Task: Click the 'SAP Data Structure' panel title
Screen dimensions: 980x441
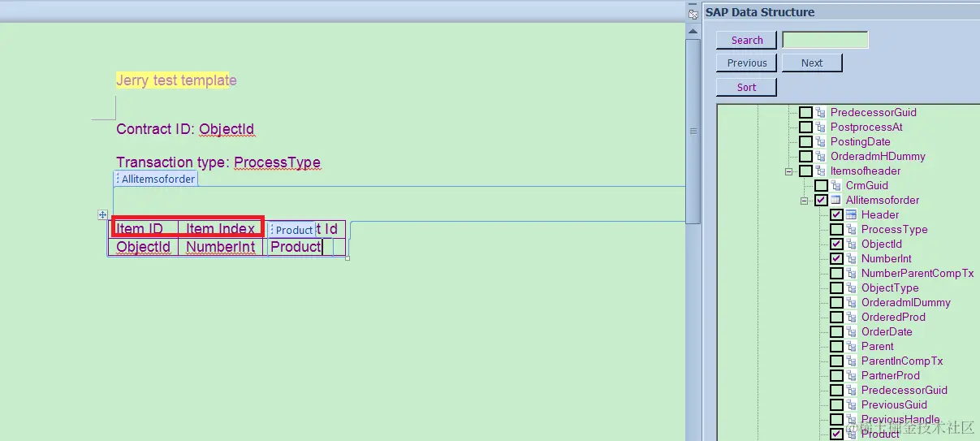Action: (x=760, y=12)
